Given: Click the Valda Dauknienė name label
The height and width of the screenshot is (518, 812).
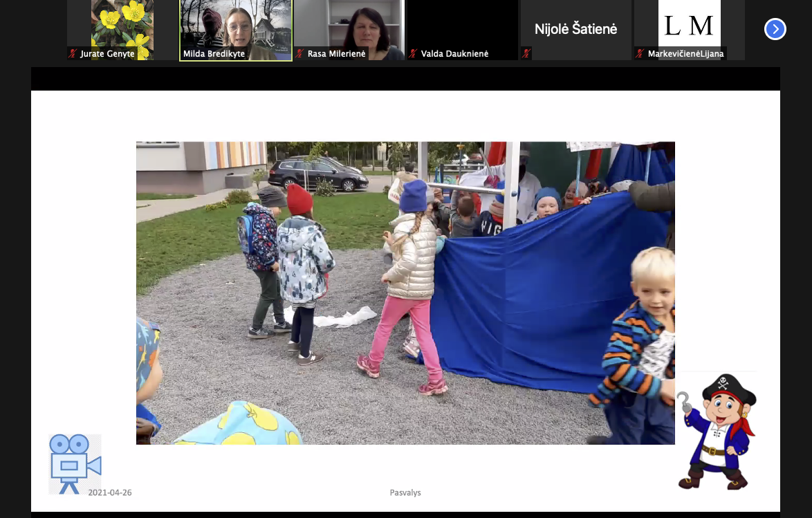Looking at the screenshot, I should (x=454, y=53).
